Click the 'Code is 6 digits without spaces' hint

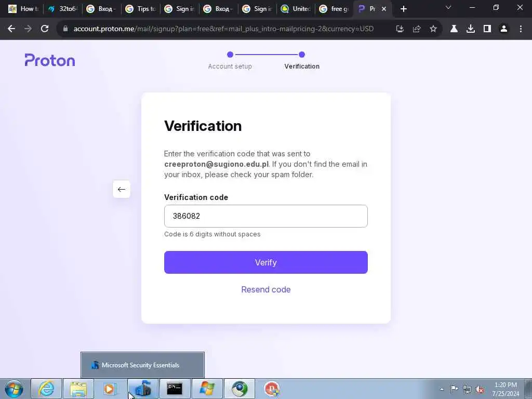coord(212,234)
